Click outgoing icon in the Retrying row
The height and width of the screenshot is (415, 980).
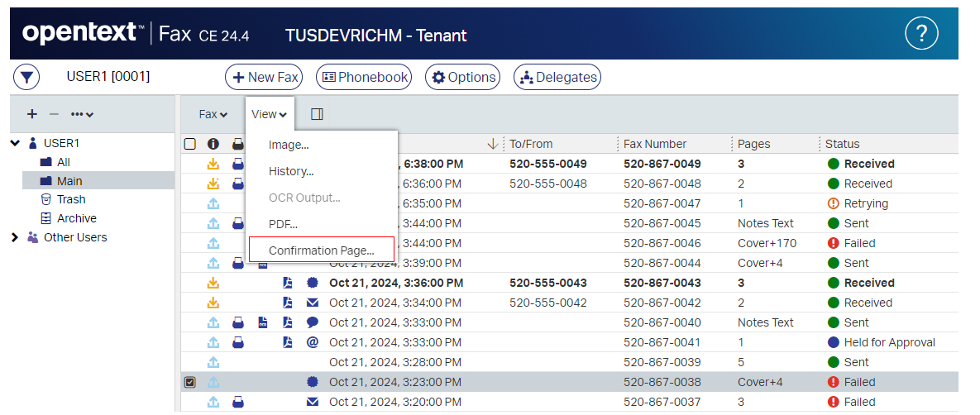[x=213, y=203]
